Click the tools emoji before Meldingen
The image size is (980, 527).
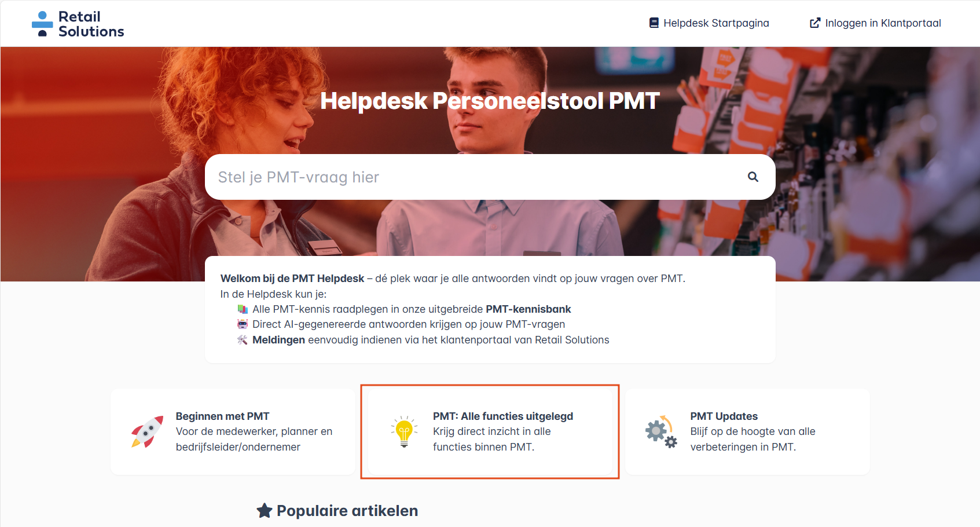point(243,340)
